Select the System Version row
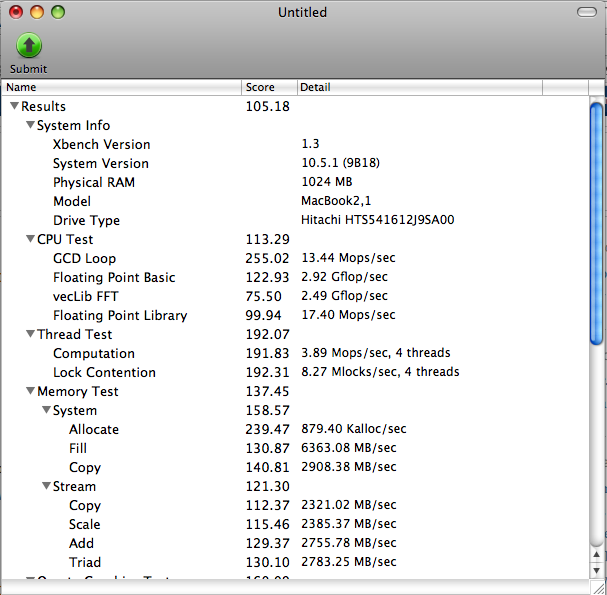The image size is (607, 595). tap(295, 163)
